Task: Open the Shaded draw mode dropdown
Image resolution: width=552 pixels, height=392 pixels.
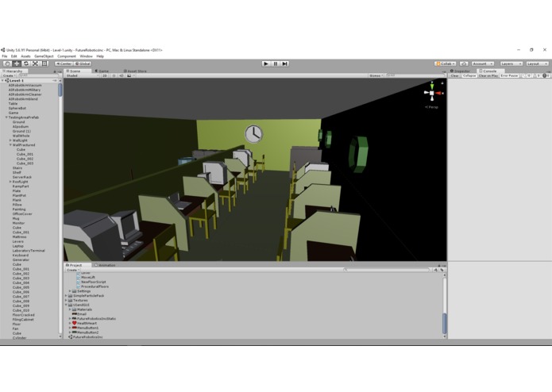Action: click(x=83, y=75)
